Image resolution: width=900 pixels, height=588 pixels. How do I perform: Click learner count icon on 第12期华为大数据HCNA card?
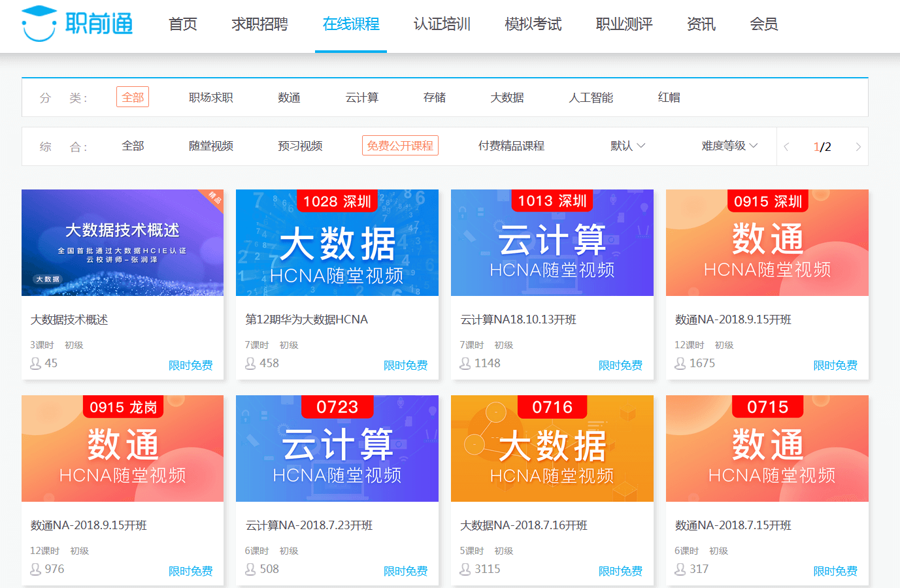(250, 363)
